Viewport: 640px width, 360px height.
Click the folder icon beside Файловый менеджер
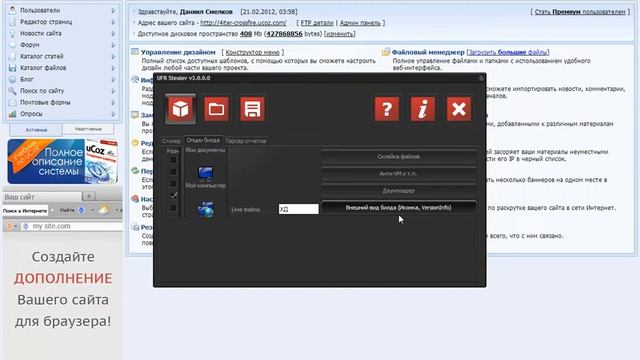pos(386,52)
